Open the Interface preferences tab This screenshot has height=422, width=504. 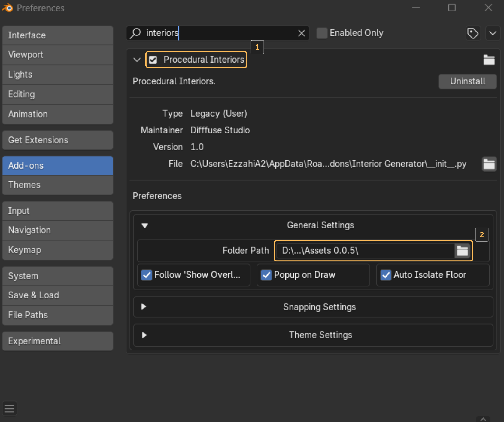(58, 35)
